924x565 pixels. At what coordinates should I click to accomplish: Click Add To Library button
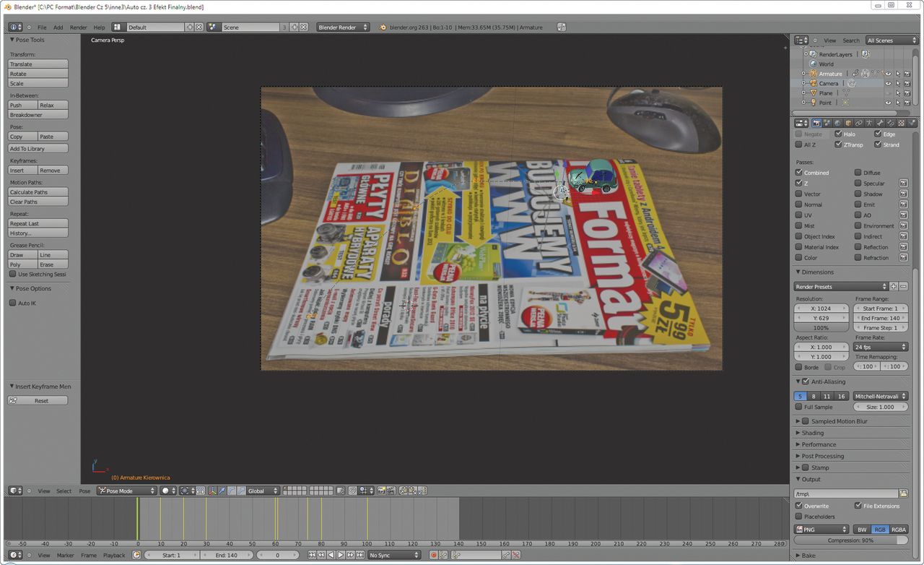(x=38, y=149)
